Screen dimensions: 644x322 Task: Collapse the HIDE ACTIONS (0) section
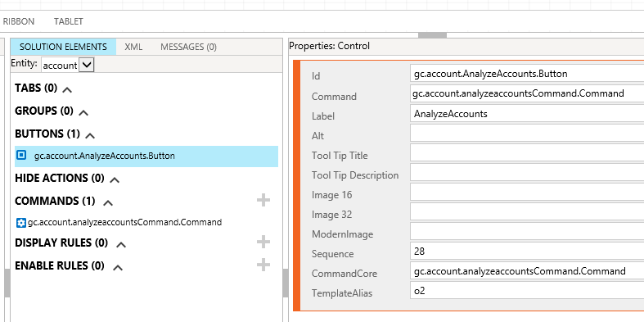tap(115, 179)
